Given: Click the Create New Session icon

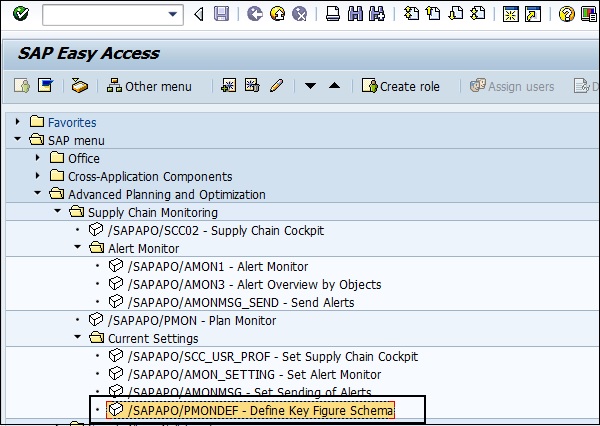Looking at the screenshot, I should 511,14.
